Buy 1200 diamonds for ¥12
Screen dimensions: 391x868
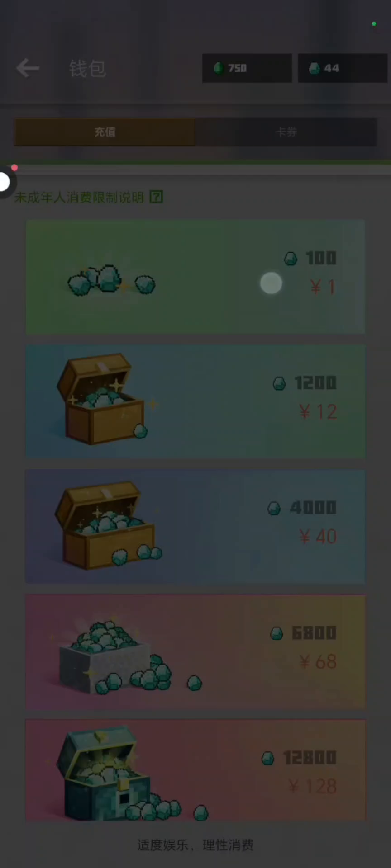tap(195, 401)
